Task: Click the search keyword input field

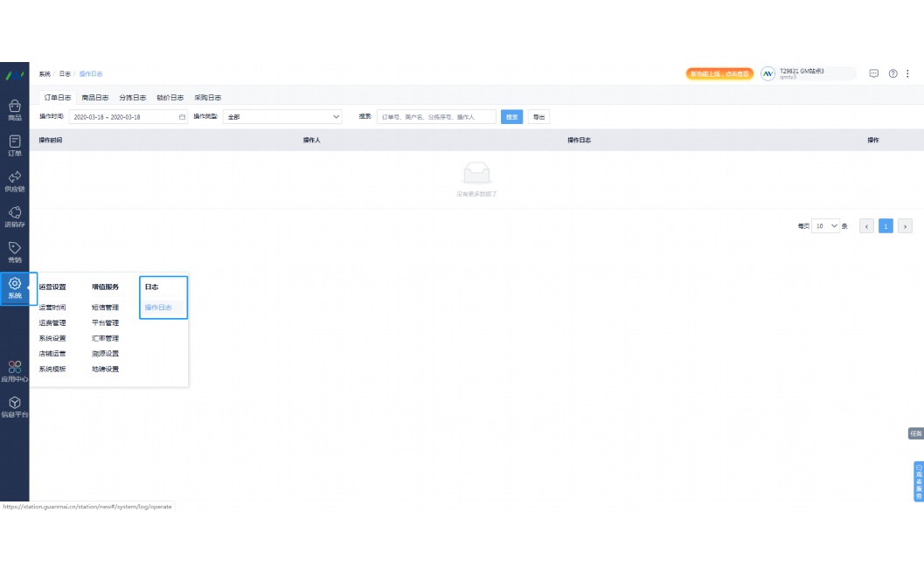Action: pyautogui.click(x=436, y=116)
